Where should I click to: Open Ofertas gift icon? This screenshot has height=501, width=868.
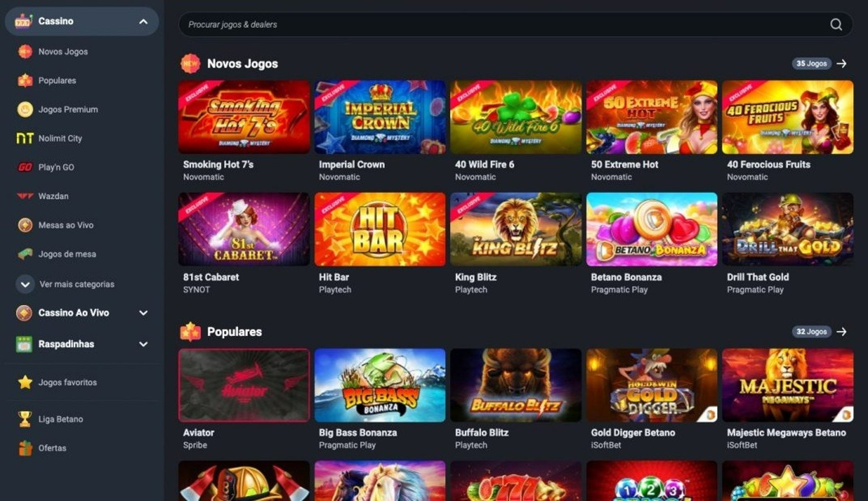pos(25,448)
